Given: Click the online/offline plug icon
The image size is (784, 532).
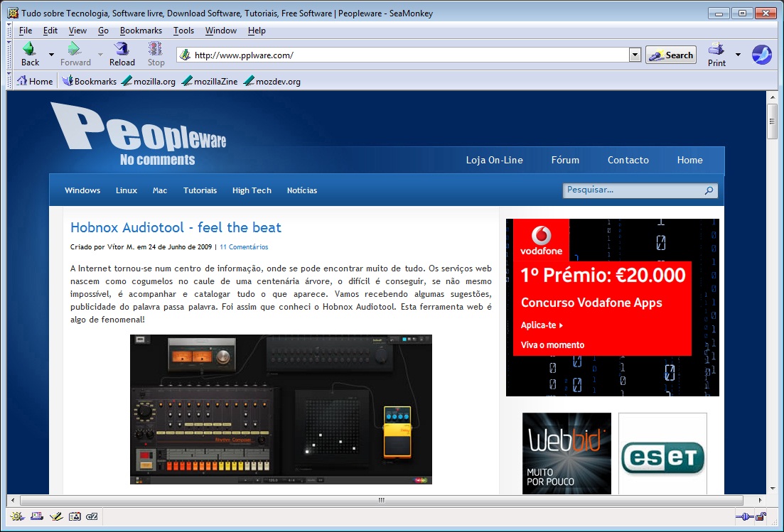Looking at the screenshot, I should click(x=744, y=516).
